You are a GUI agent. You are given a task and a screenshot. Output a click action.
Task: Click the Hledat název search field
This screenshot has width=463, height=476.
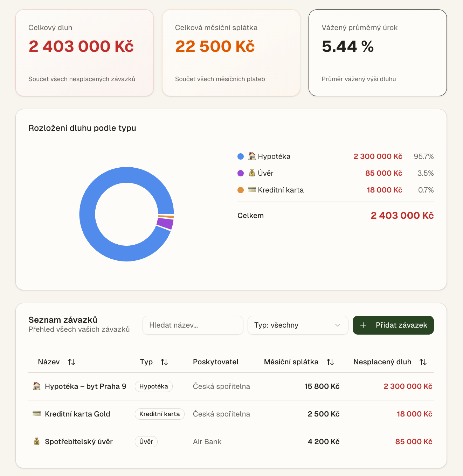click(193, 325)
